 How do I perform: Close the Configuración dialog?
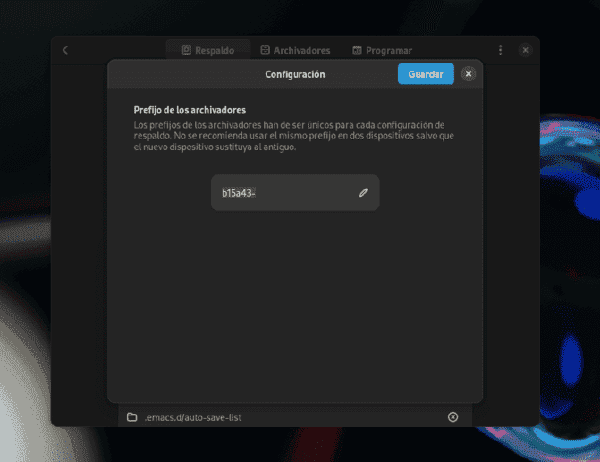tap(468, 74)
